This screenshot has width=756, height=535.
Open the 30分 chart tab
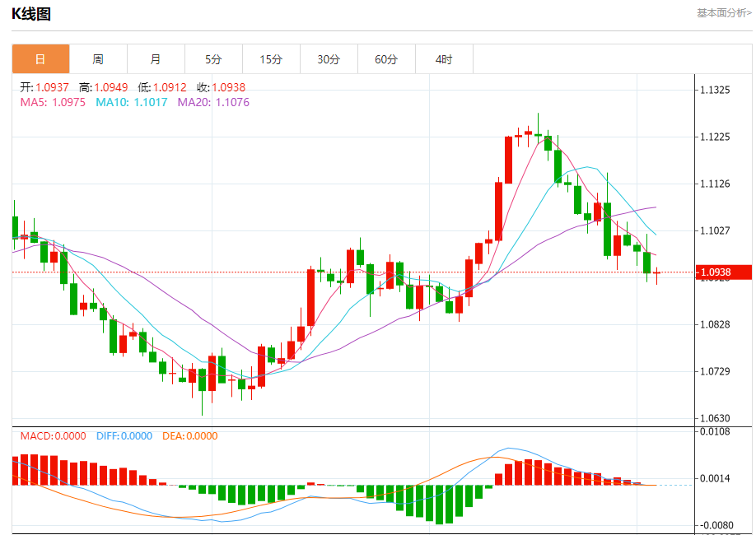(329, 58)
